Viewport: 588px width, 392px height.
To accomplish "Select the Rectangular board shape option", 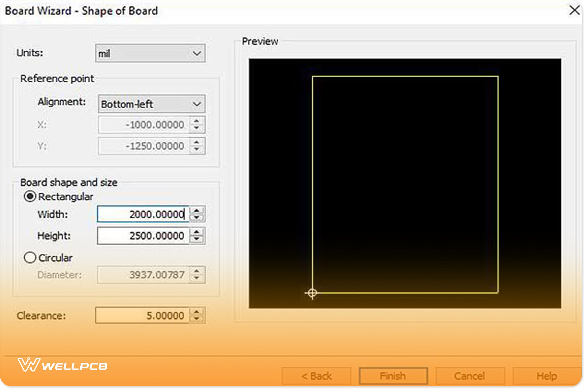I will click(x=30, y=197).
